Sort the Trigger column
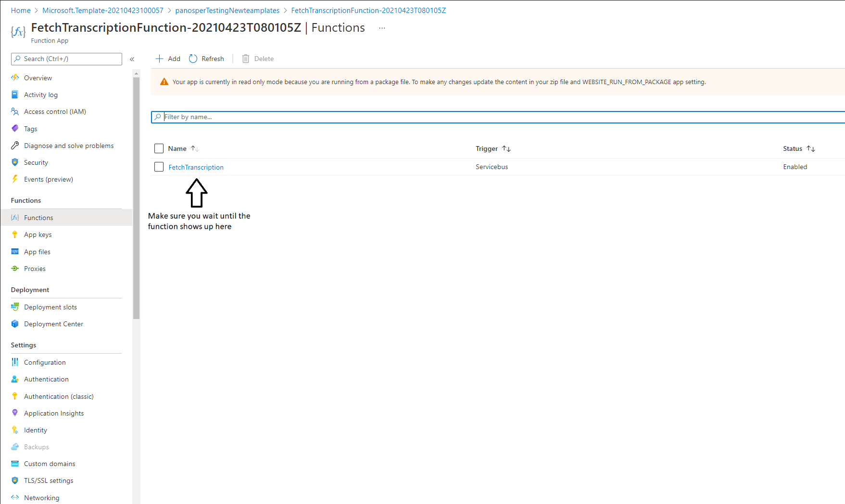Viewport: 845px width, 504px height. 506,148
